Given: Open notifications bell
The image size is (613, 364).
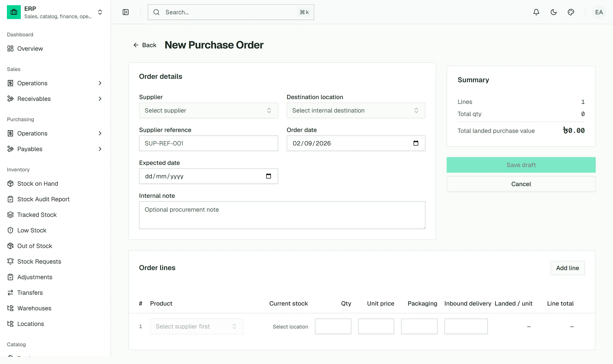Looking at the screenshot, I should pos(536,12).
